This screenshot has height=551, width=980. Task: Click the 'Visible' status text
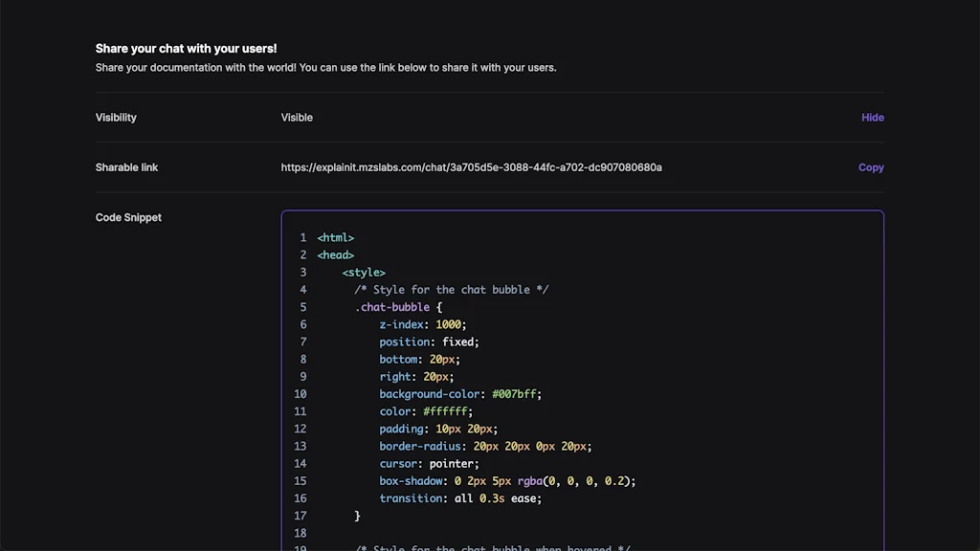[x=296, y=117]
